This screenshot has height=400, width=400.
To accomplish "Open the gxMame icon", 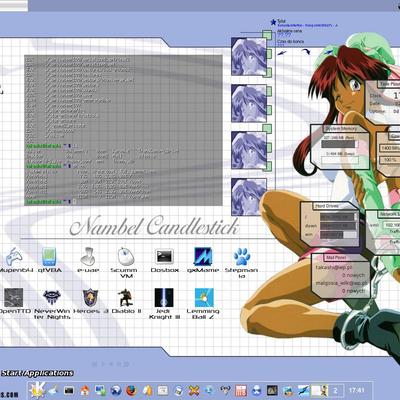I will [203, 257].
